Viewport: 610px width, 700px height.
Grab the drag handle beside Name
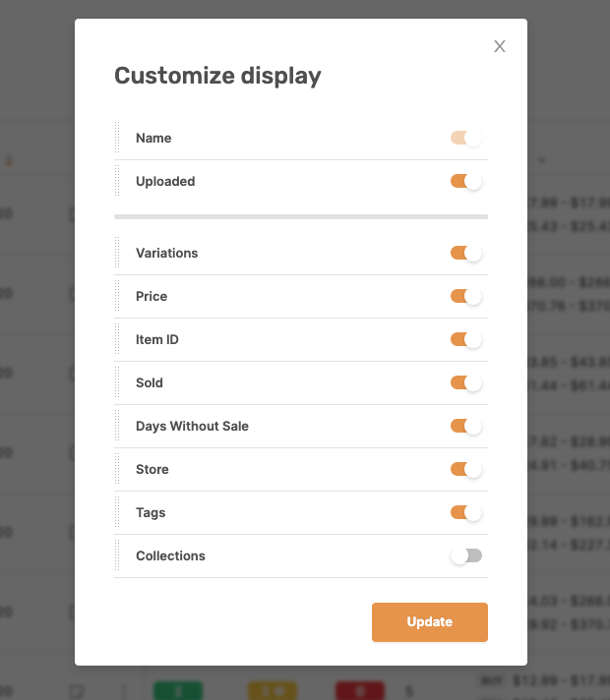click(x=117, y=138)
